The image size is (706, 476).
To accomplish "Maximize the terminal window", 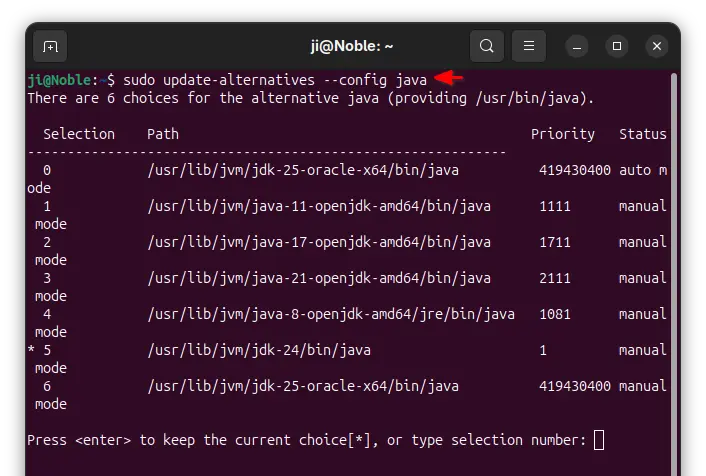I will (617, 46).
